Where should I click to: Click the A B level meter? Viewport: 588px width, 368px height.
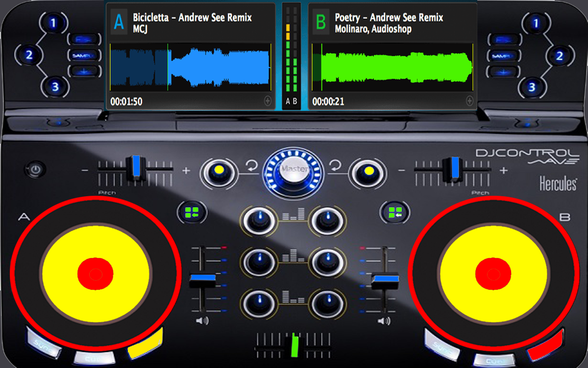[292, 55]
